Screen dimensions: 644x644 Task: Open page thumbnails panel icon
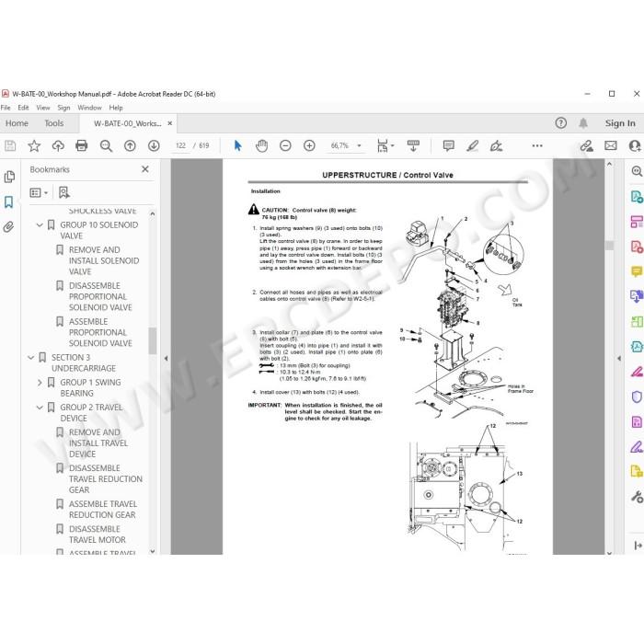[9, 177]
